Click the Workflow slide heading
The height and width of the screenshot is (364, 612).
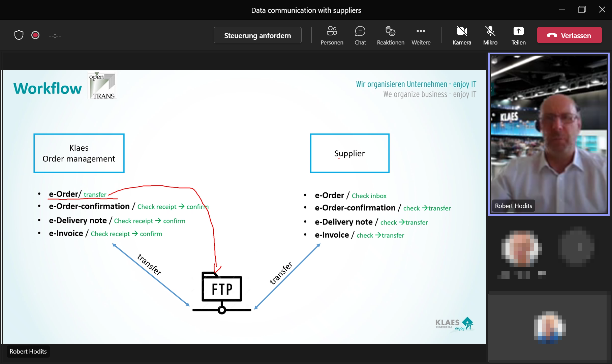tap(48, 88)
